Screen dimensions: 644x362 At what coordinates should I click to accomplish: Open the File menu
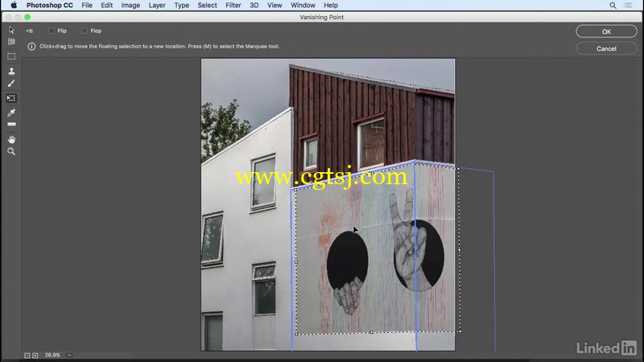pyautogui.click(x=87, y=6)
